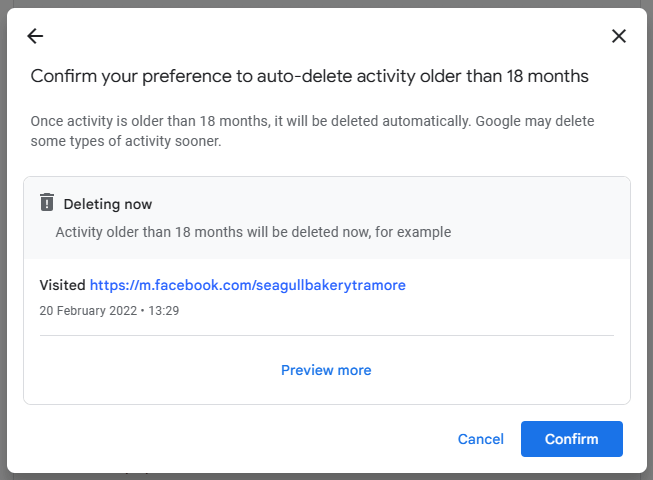The image size is (653, 480).
Task: Click the '13:29' time in the activity entry
Action: pyautogui.click(x=164, y=311)
